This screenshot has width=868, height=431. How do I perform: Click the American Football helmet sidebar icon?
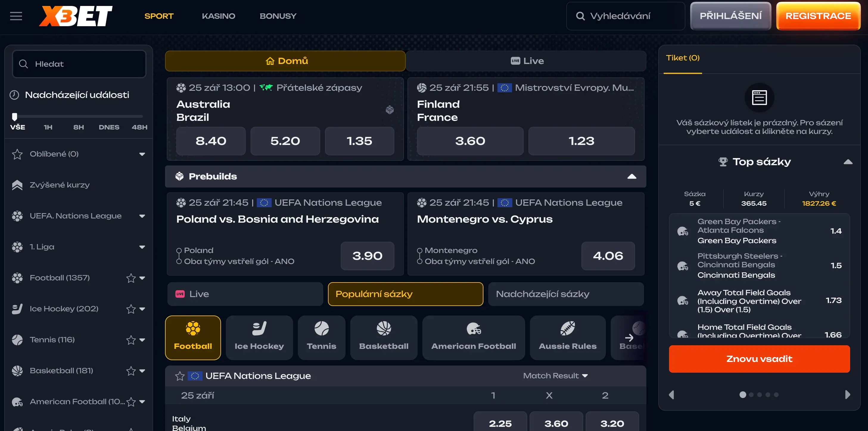click(17, 402)
